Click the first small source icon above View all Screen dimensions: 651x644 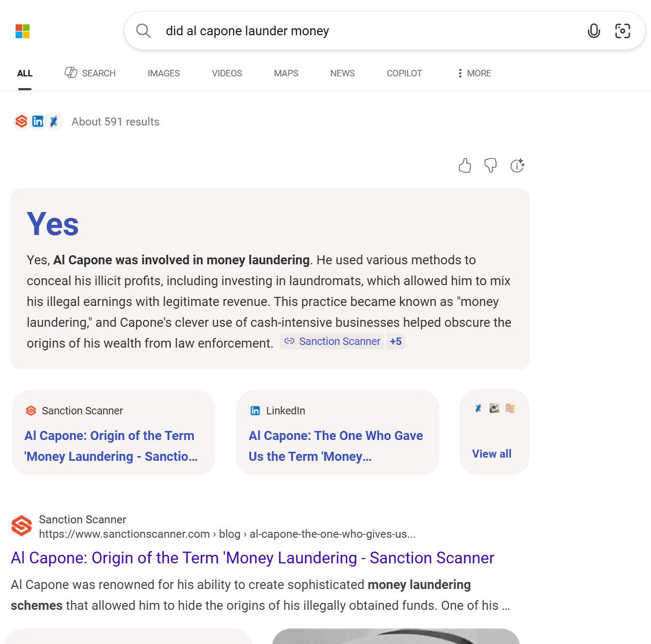[x=479, y=408]
